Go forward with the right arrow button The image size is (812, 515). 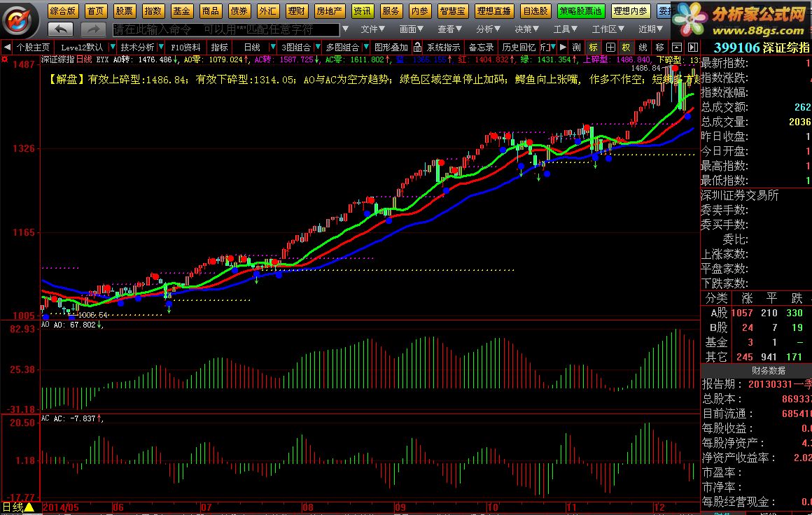(94, 29)
